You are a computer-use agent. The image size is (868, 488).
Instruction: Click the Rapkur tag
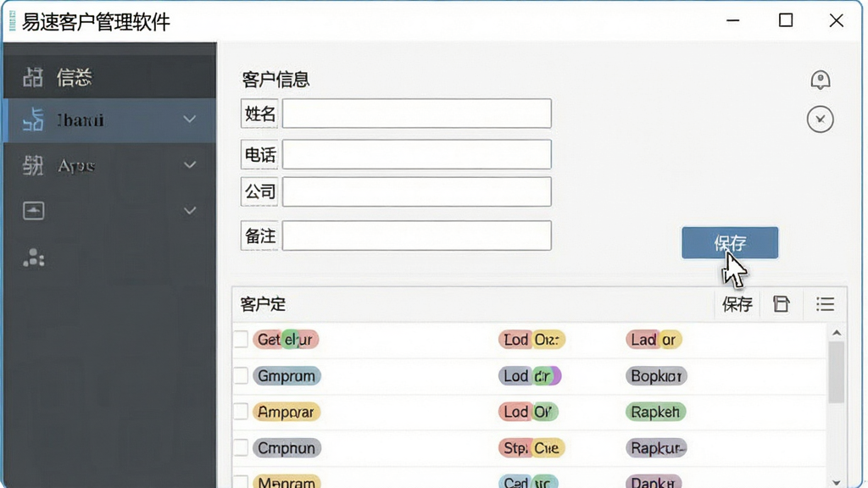[x=658, y=447]
